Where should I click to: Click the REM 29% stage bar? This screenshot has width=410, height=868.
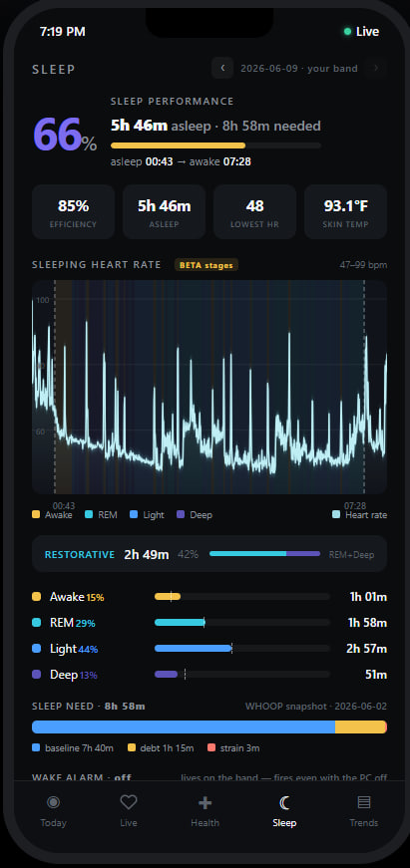click(242, 623)
